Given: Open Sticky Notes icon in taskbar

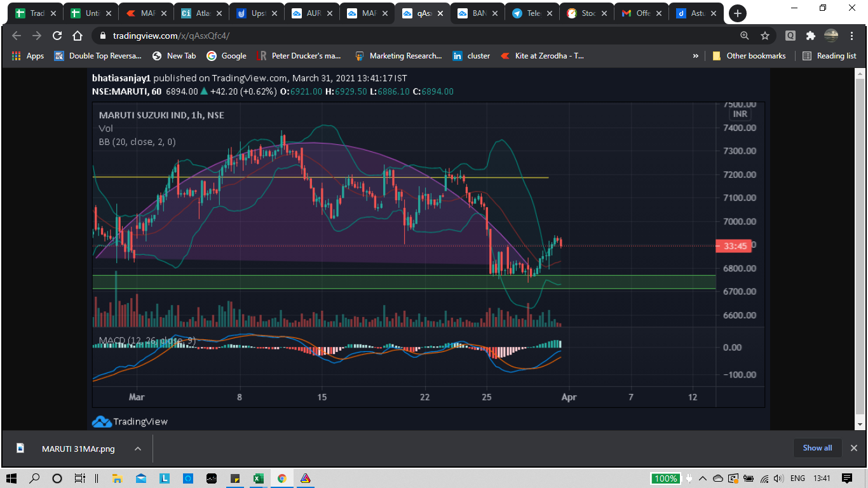Looking at the screenshot, I should [234, 478].
